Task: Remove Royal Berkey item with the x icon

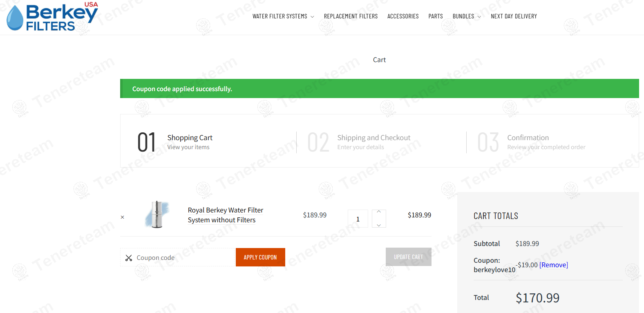Action: [123, 217]
